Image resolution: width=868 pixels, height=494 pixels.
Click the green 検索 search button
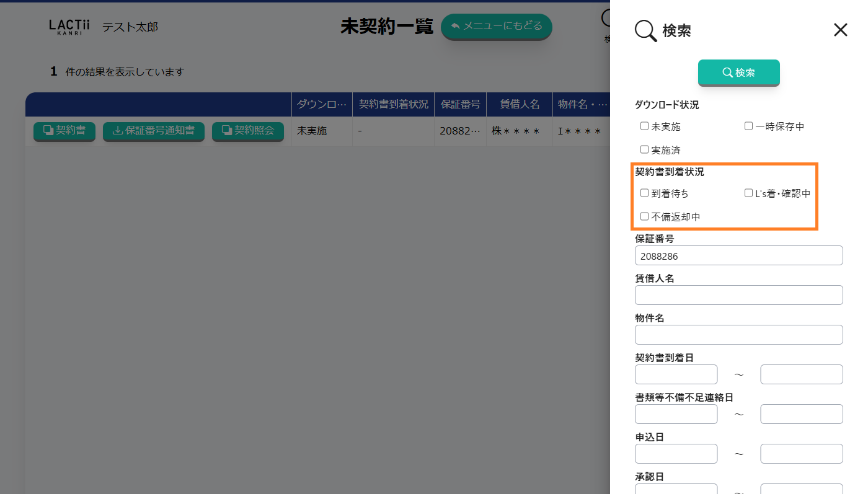pos(738,73)
